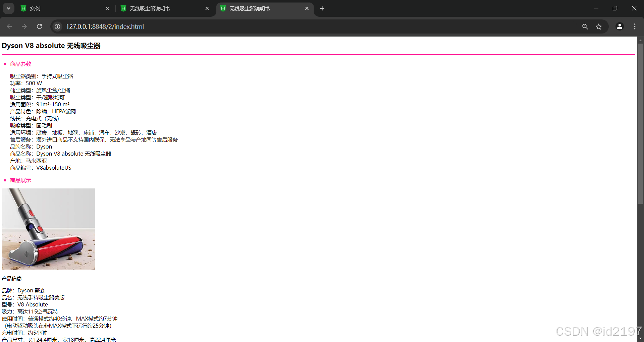This screenshot has width=644, height=342.
Task: Open the Chrome three-dot menu
Action: click(635, 26)
